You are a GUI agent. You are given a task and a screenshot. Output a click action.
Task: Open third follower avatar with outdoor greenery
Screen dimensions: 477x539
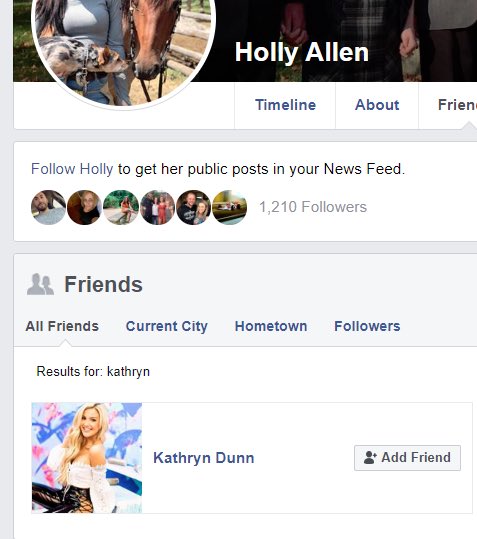pyautogui.click(x=121, y=207)
